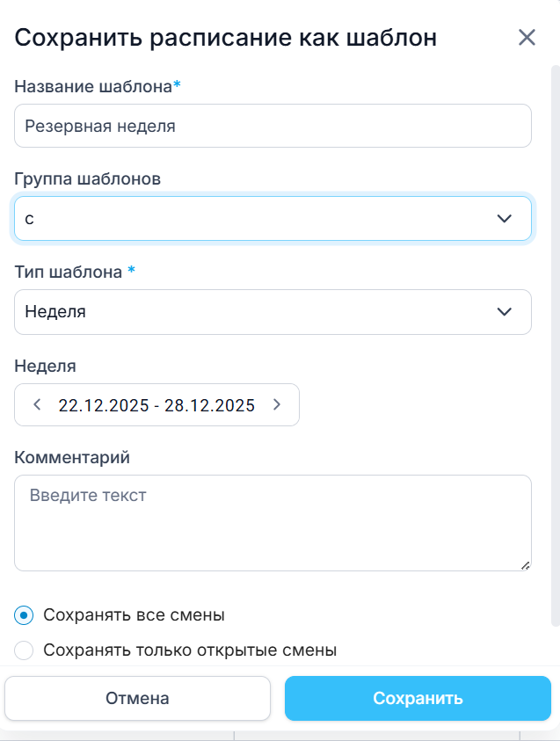Viewport: 560px width, 741px height.
Task: Close the save template dialog
Action: click(x=527, y=37)
